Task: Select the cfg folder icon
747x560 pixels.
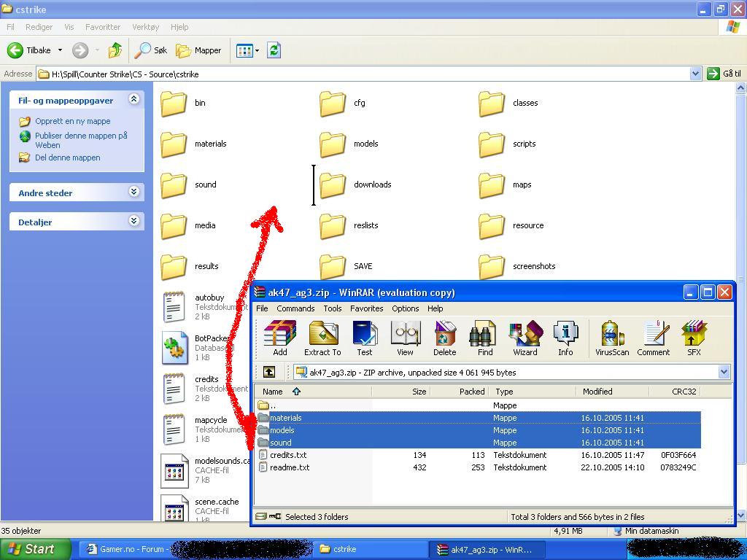Action: tap(332, 104)
